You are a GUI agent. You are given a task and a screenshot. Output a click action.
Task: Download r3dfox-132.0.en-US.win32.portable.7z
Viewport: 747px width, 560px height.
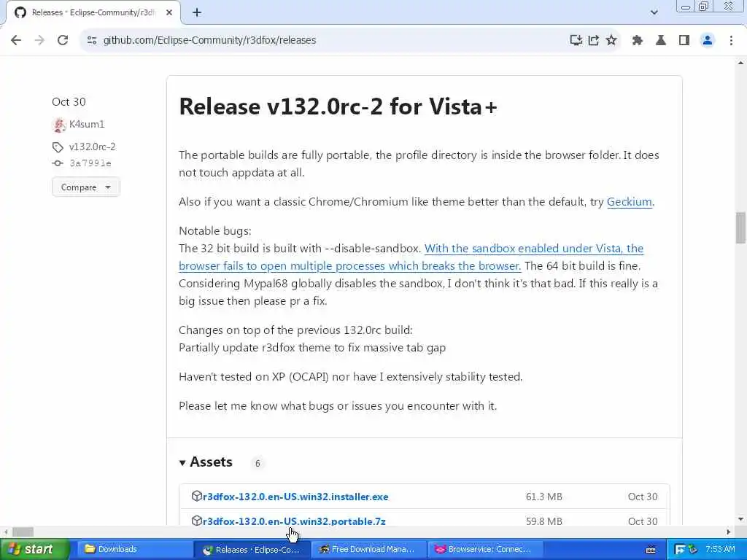tap(294, 521)
